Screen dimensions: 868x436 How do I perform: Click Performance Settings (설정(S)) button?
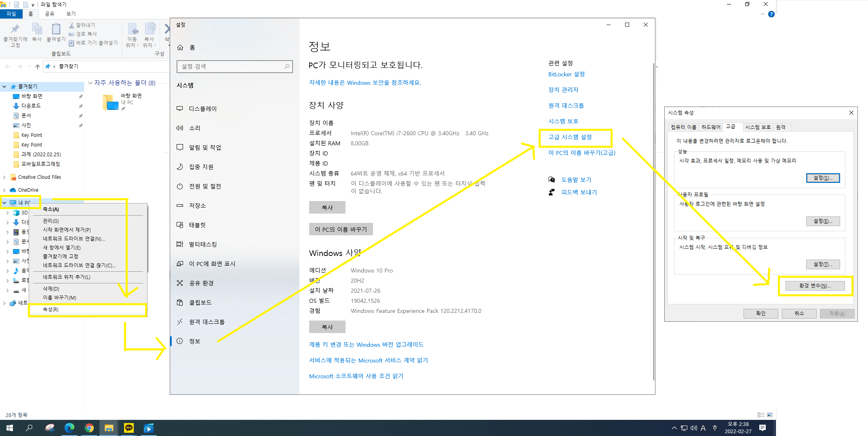click(823, 178)
